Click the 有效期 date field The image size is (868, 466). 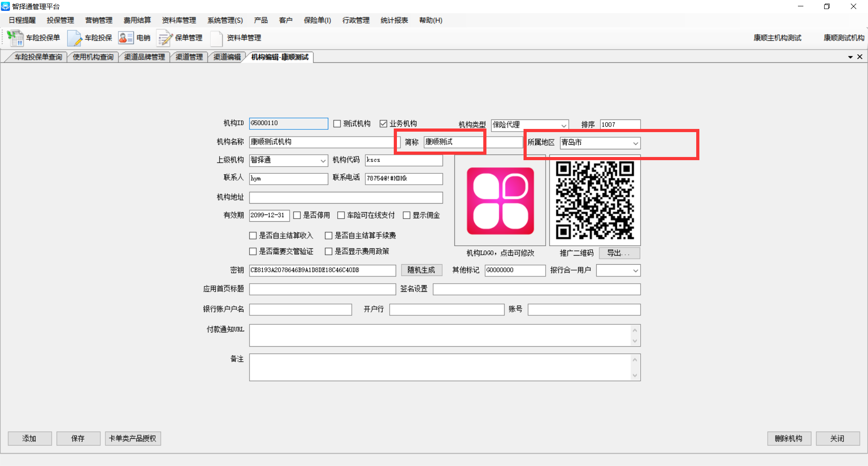(x=269, y=215)
